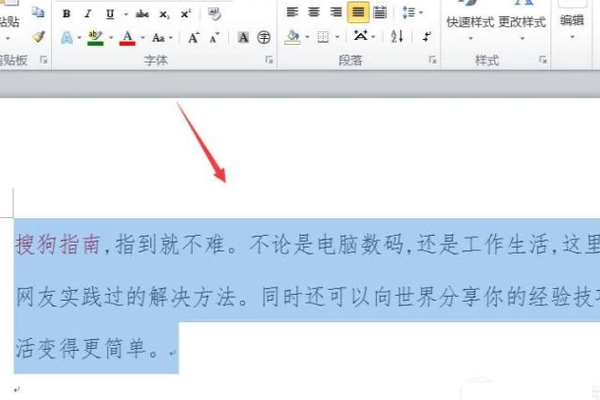The height and width of the screenshot is (400, 600).
Task: Toggle bold formatting
Action: pos(67,14)
